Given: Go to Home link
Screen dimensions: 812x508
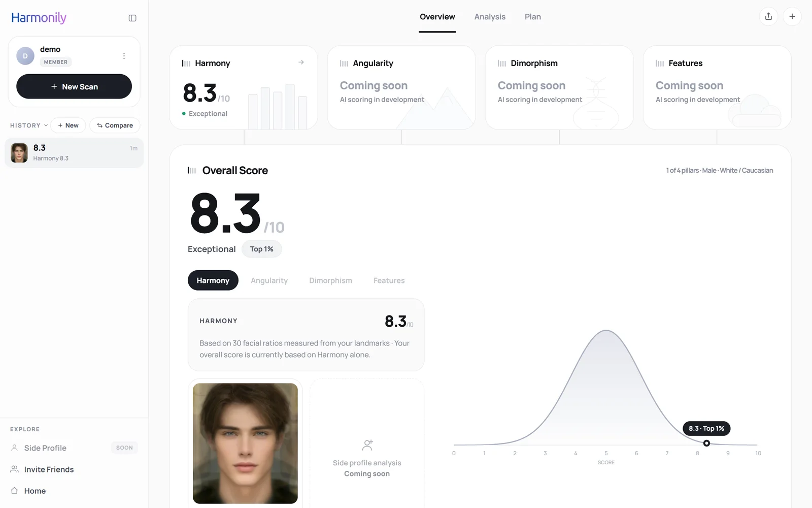Looking at the screenshot, I should [x=35, y=491].
